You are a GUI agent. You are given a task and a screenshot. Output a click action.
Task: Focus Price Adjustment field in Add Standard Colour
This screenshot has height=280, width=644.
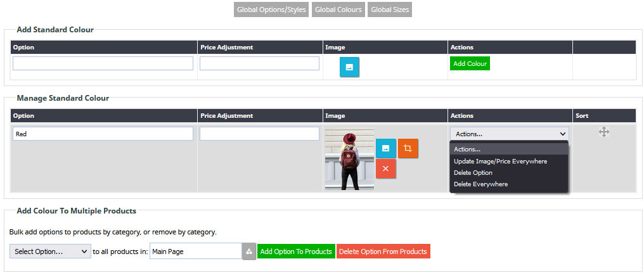click(x=260, y=63)
